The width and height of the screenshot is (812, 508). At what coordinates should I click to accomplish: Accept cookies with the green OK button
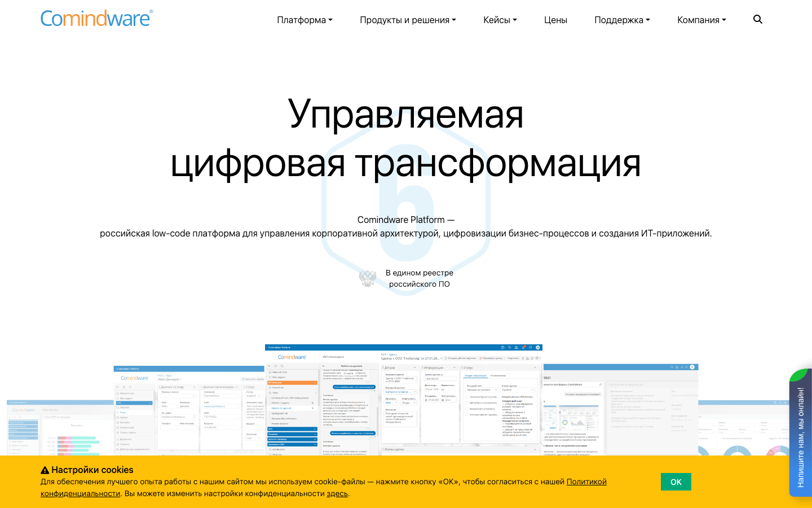(676, 482)
